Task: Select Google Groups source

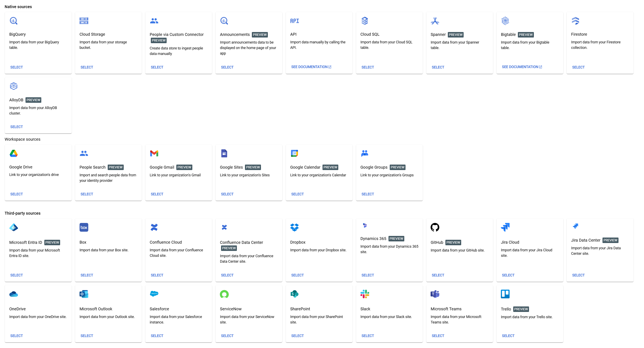Action: (368, 194)
